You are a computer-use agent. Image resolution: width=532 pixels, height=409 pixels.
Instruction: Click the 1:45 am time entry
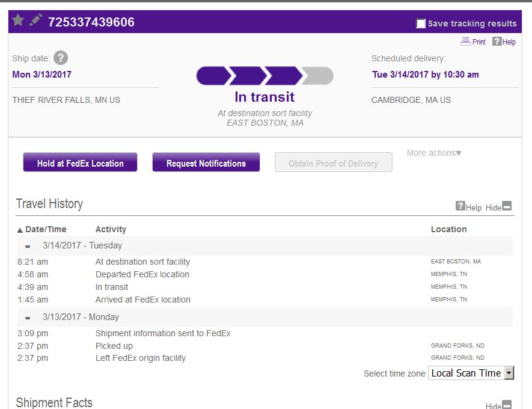[32, 300]
